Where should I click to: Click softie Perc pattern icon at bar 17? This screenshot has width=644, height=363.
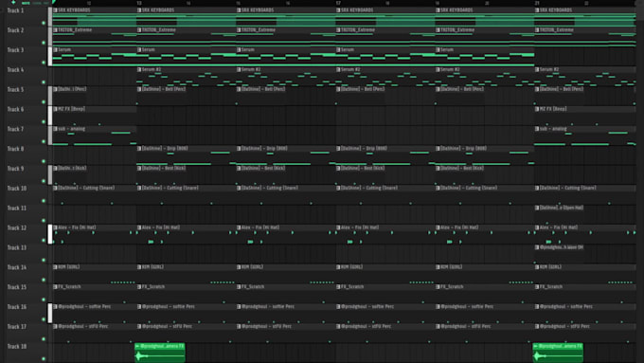338,306
